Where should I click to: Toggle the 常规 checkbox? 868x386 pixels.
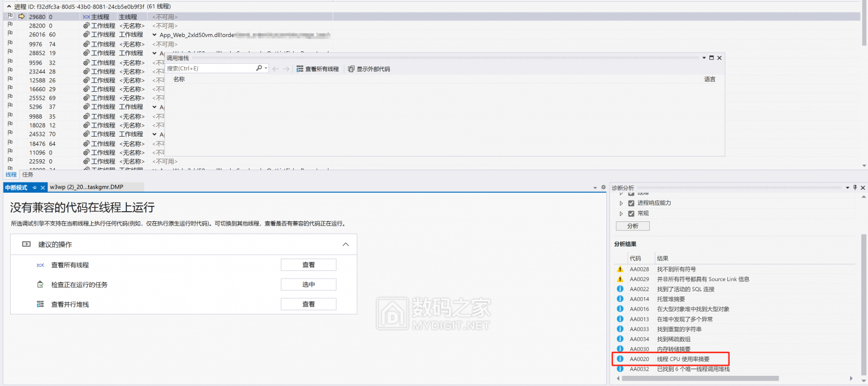(631, 214)
